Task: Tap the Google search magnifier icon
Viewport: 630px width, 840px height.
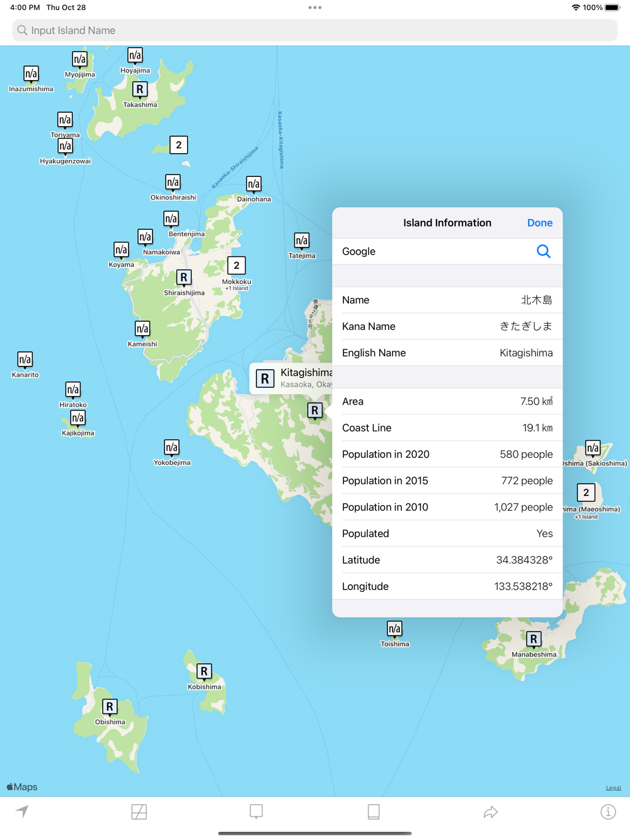Action: coord(544,251)
